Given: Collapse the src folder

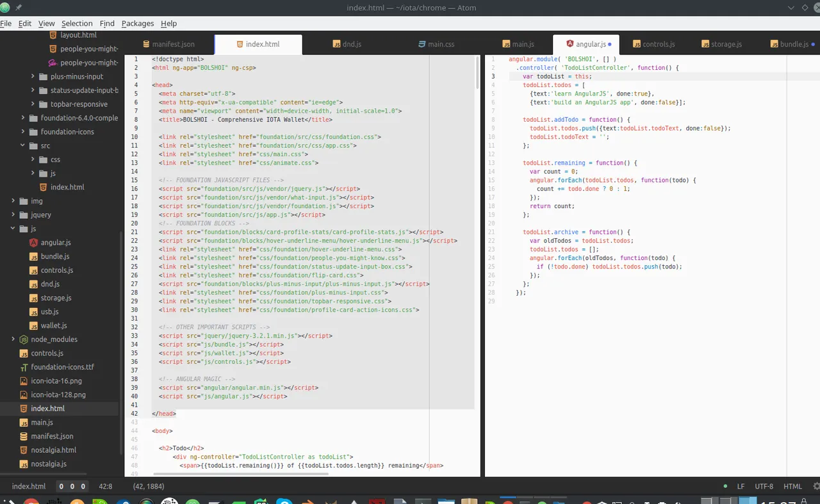Looking at the screenshot, I should pos(23,145).
